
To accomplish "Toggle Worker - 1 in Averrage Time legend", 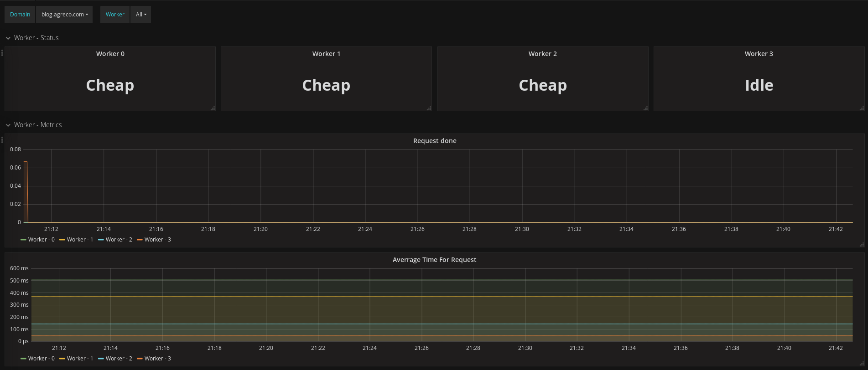I will 80,359.
